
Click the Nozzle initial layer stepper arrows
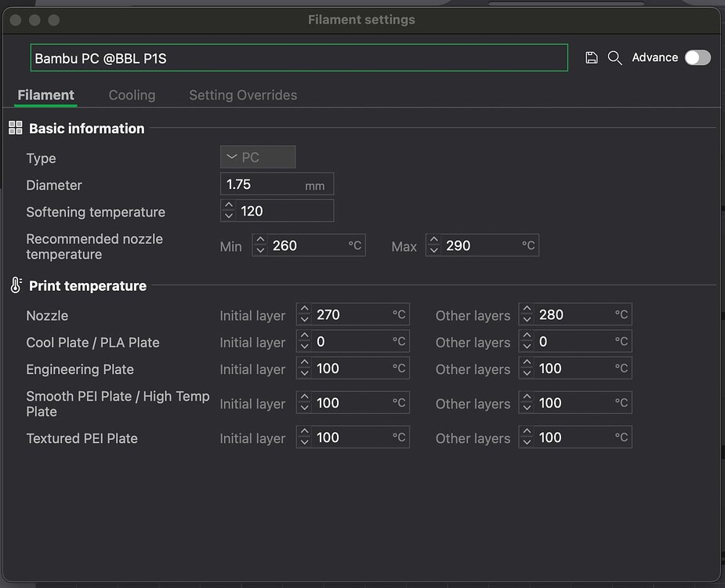[x=305, y=314]
